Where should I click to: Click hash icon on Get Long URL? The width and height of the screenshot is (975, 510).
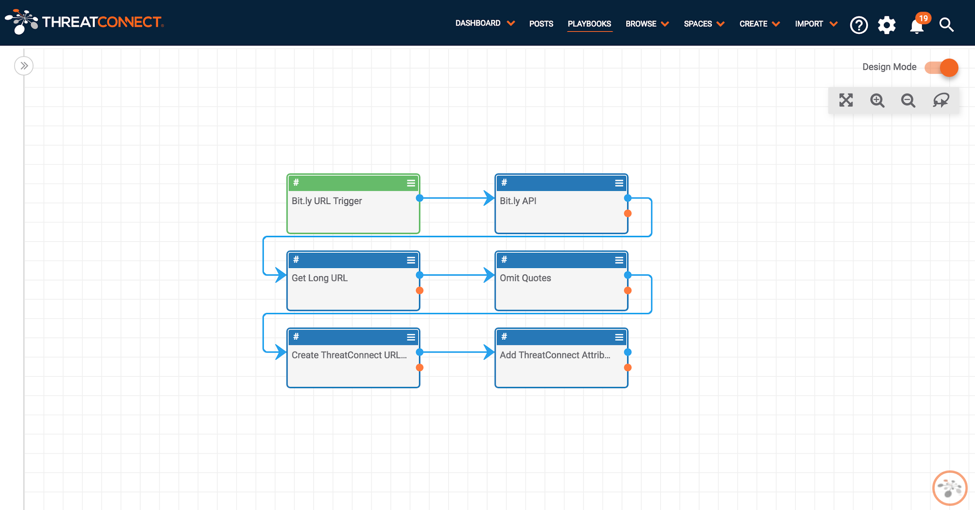tap(296, 259)
